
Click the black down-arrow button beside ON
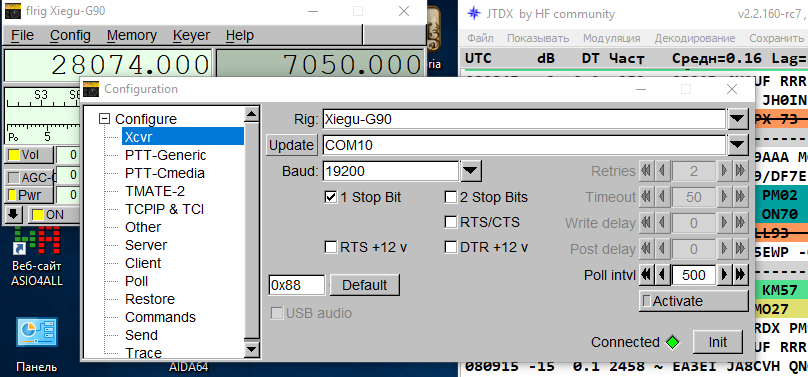coord(13,214)
